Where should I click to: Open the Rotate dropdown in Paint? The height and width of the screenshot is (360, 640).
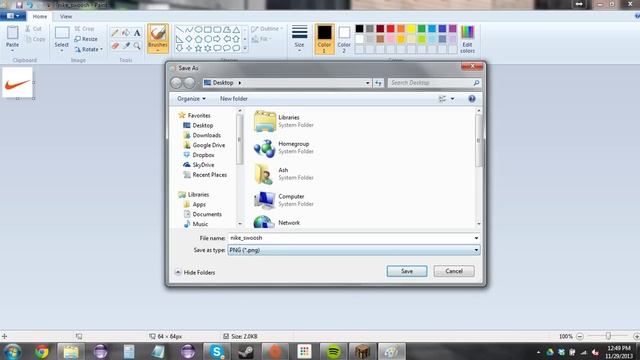point(89,49)
